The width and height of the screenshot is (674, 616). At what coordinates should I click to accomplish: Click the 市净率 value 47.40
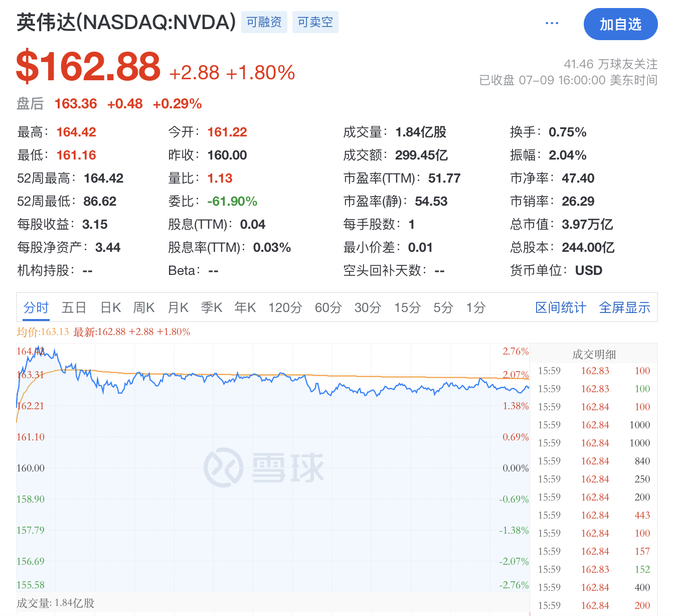pyautogui.click(x=578, y=178)
